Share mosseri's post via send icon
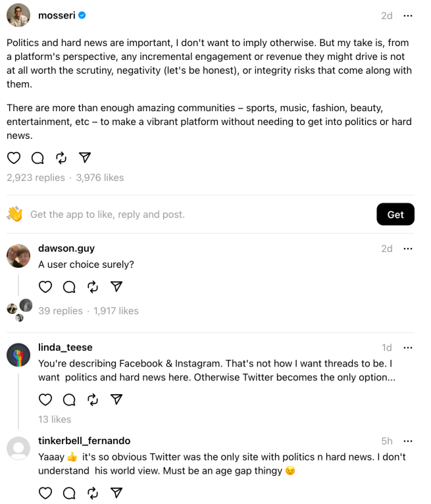Viewport: 431px width, 504px height. coord(85,158)
